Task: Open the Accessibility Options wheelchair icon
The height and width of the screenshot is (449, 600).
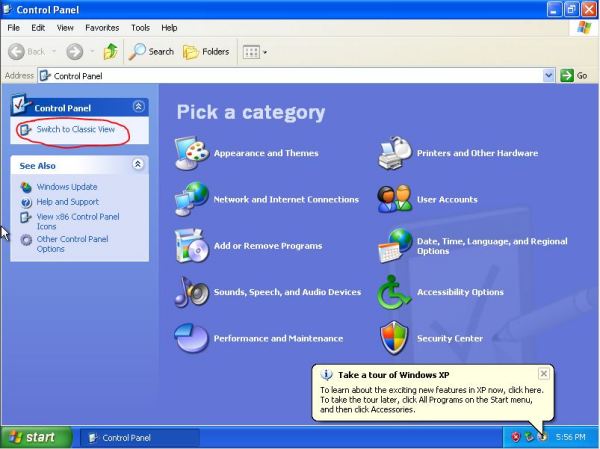Action: [x=395, y=292]
